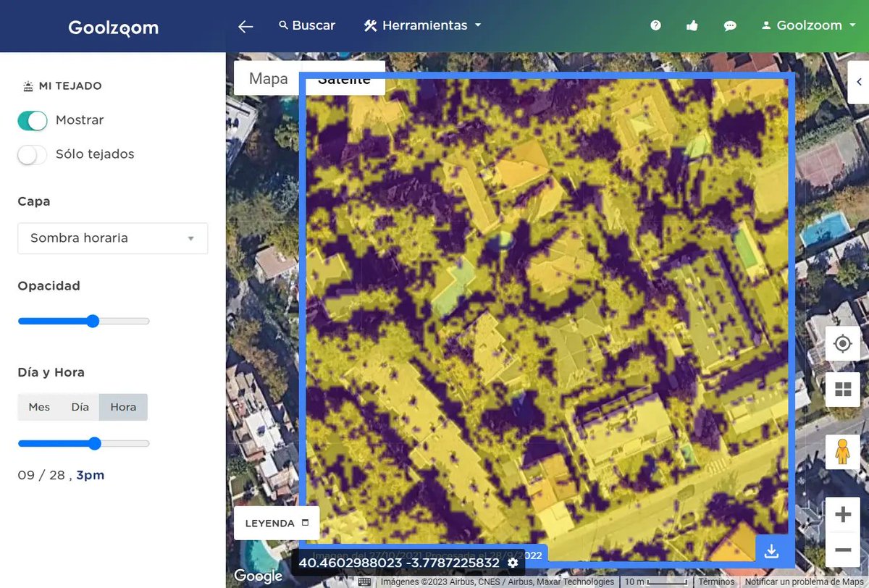Click the Google logo on map
This screenshot has width=869, height=588.
pyautogui.click(x=258, y=576)
